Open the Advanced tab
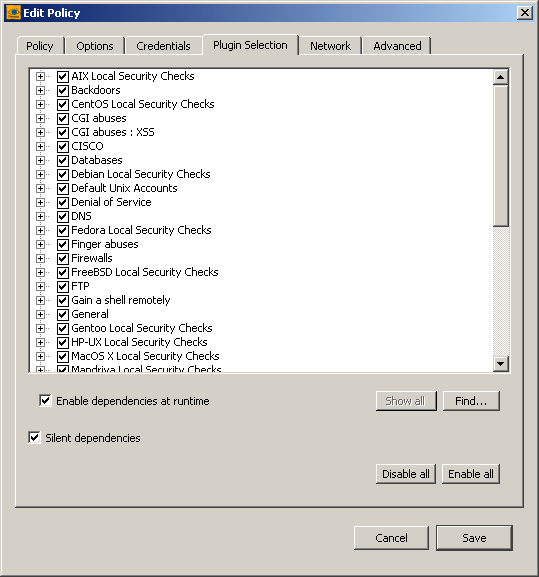539x577 pixels. (x=397, y=46)
